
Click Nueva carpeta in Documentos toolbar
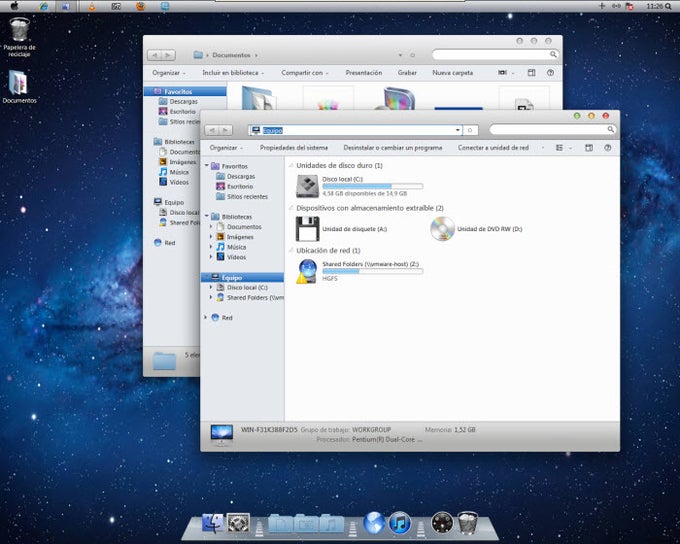pos(452,73)
